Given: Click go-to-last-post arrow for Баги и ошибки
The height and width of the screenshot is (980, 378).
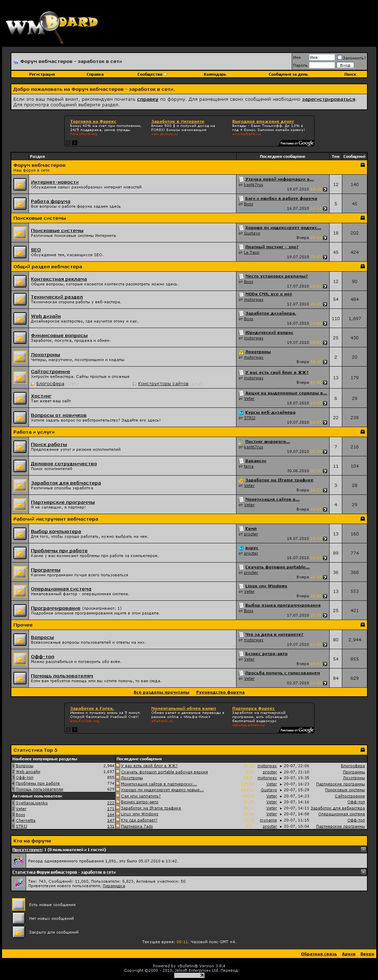Looking at the screenshot, I should pyautogui.click(x=325, y=208).
